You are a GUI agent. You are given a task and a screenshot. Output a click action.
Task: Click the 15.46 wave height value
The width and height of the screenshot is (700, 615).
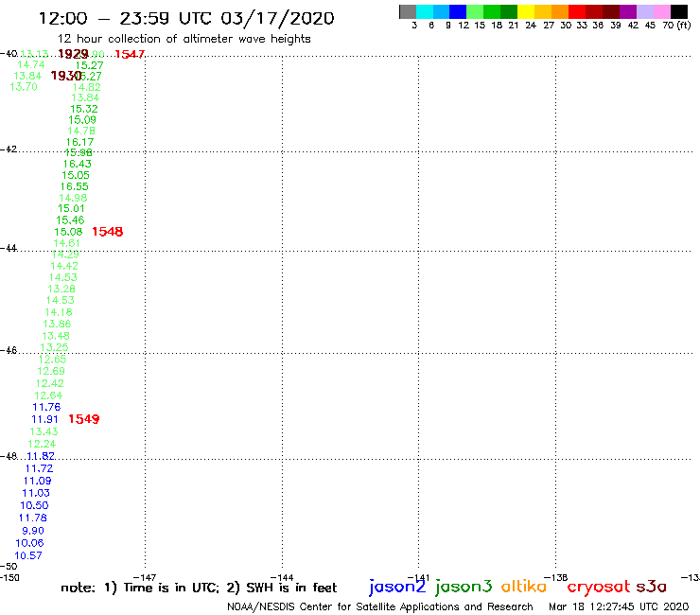(x=70, y=220)
